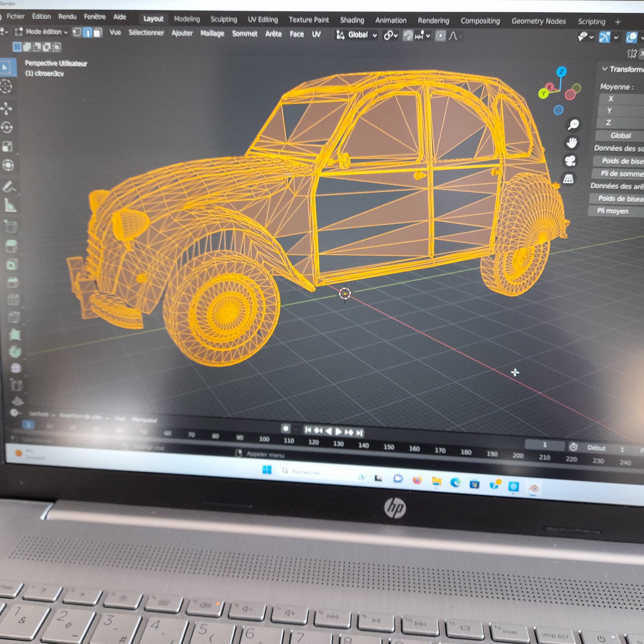This screenshot has height=644, width=644.
Task: Enable face select mode
Action: point(98,33)
